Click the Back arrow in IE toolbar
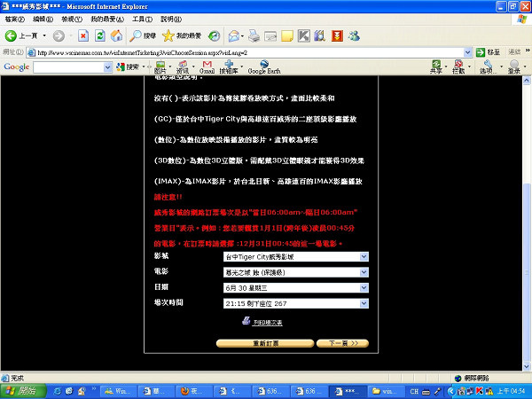532x399 pixels. 11,35
